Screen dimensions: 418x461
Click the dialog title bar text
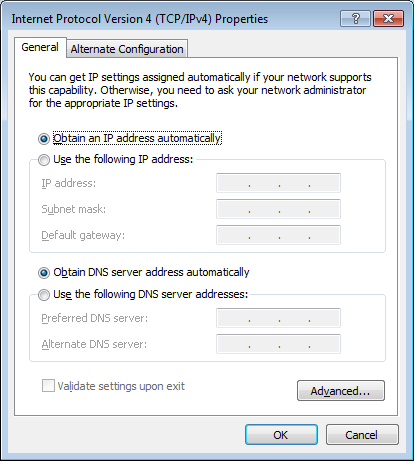click(x=139, y=19)
